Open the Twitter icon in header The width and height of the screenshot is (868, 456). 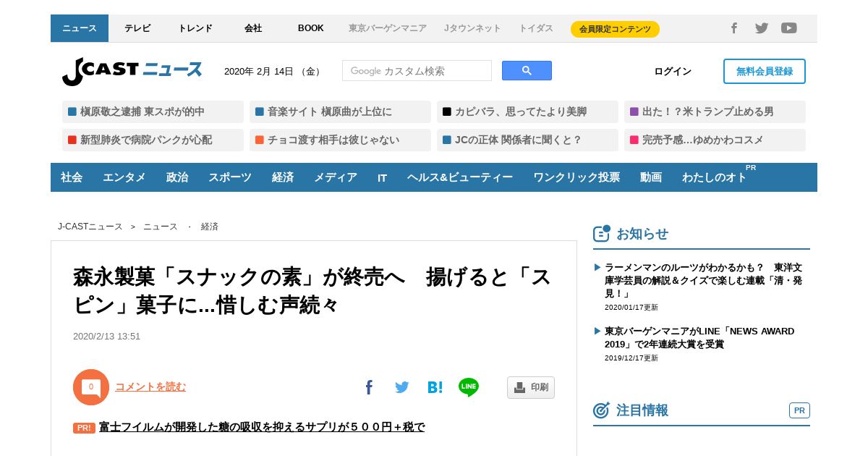(x=762, y=28)
